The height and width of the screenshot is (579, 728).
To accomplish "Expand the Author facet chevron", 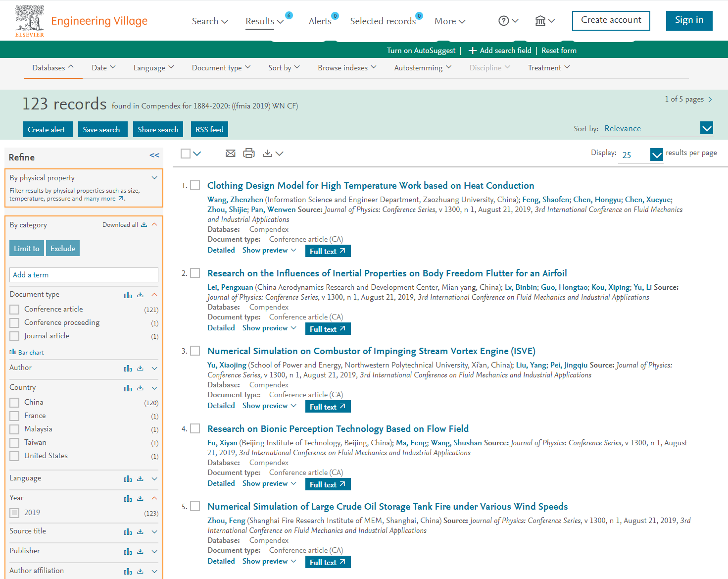I will (x=154, y=368).
